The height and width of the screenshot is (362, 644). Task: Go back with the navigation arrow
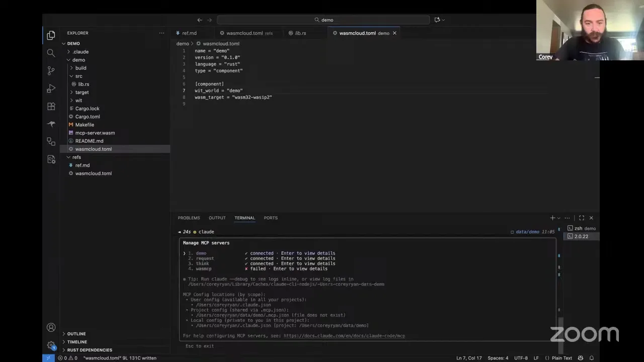click(200, 20)
